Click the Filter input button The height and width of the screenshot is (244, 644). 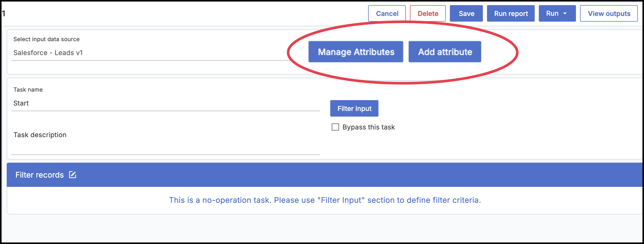(x=354, y=108)
